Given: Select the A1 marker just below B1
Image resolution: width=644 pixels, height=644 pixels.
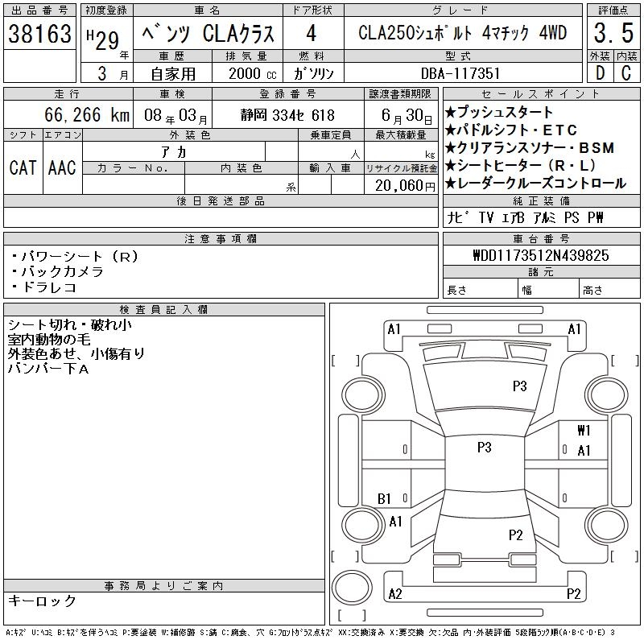Looking at the screenshot, I should coord(395,522).
